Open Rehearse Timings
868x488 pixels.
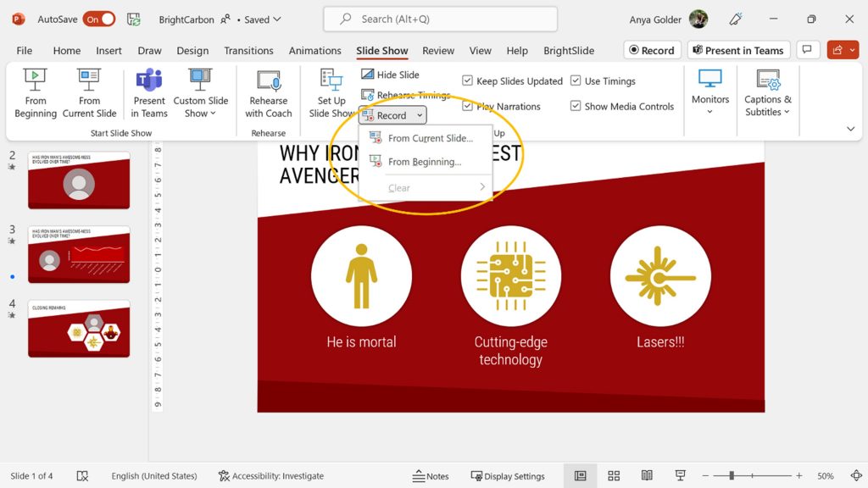click(x=404, y=95)
